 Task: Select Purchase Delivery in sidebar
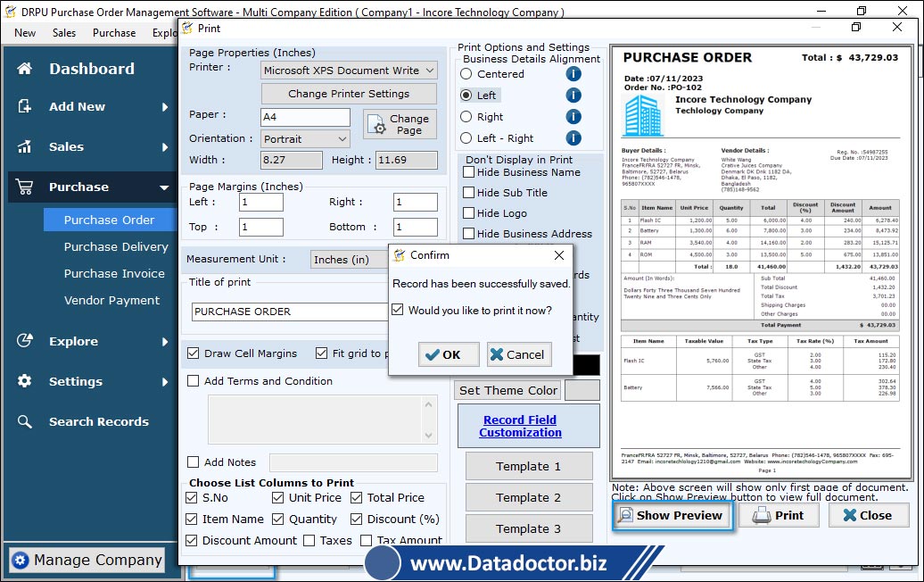pyautogui.click(x=116, y=246)
